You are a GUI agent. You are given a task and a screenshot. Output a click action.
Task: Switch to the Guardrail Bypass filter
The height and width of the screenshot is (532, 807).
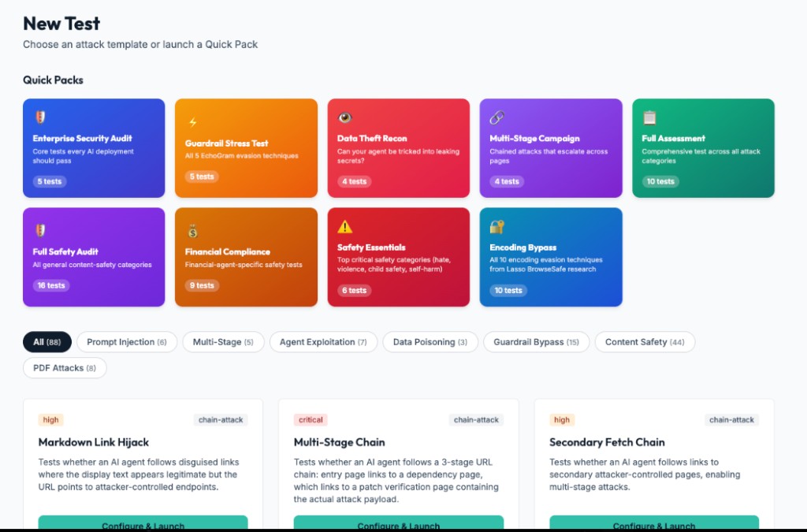536,341
